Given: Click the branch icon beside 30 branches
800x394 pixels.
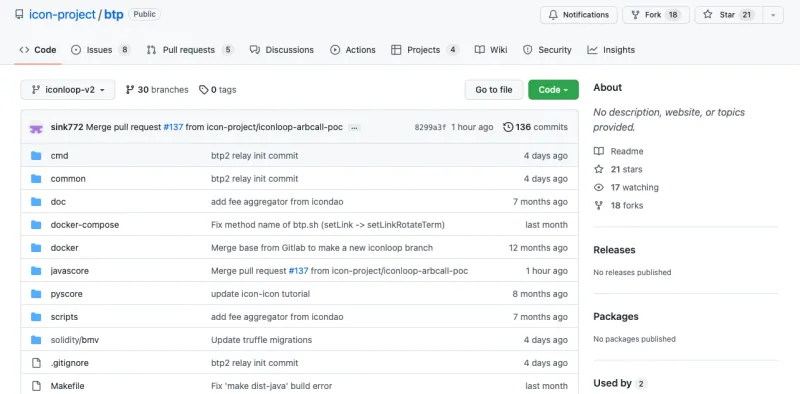Looking at the screenshot, I should 130,90.
